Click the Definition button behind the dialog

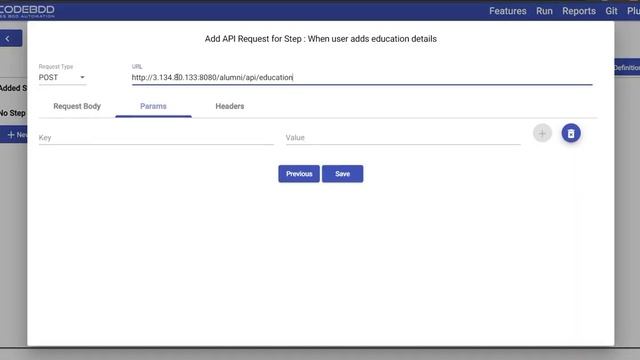click(627, 68)
